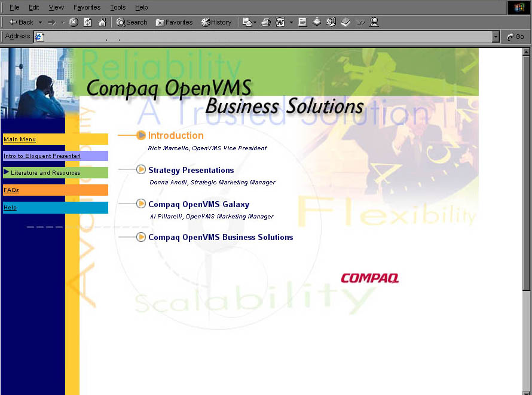Click the Print toolbar icon
The width and height of the screenshot is (532, 395).
coord(266,22)
